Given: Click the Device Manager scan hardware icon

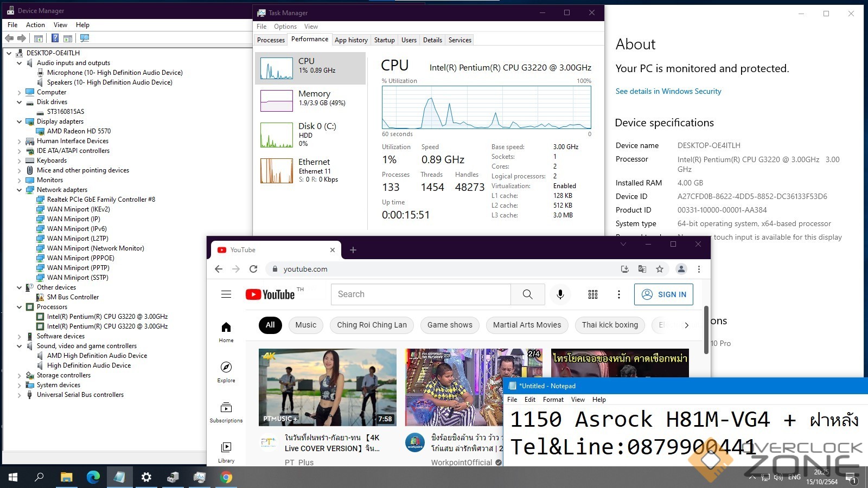Looking at the screenshot, I should [84, 38].
